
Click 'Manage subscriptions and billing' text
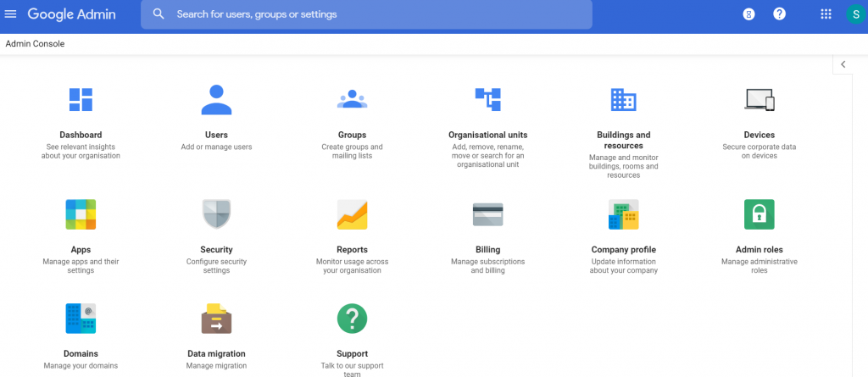point(487,266)
